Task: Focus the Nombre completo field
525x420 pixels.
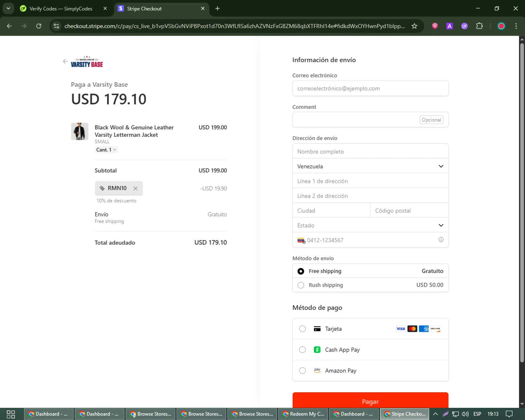Action: [x=370, y=152]
